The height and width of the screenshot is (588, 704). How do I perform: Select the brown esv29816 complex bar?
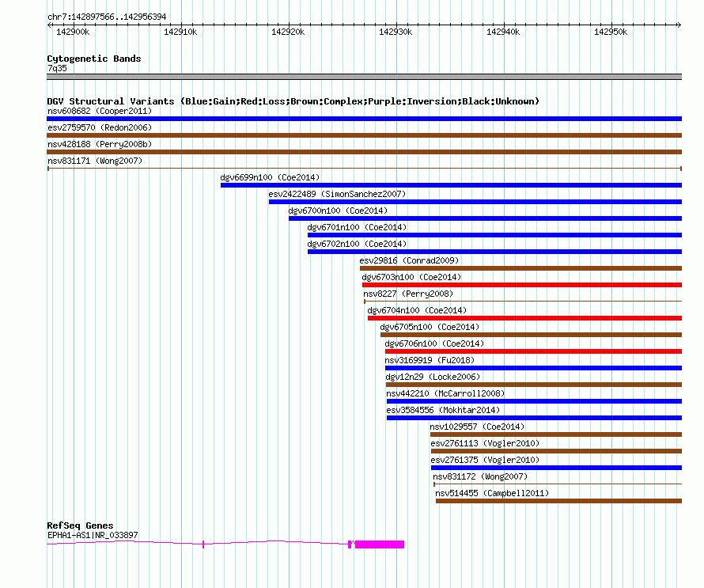click(x=520, y=268)
